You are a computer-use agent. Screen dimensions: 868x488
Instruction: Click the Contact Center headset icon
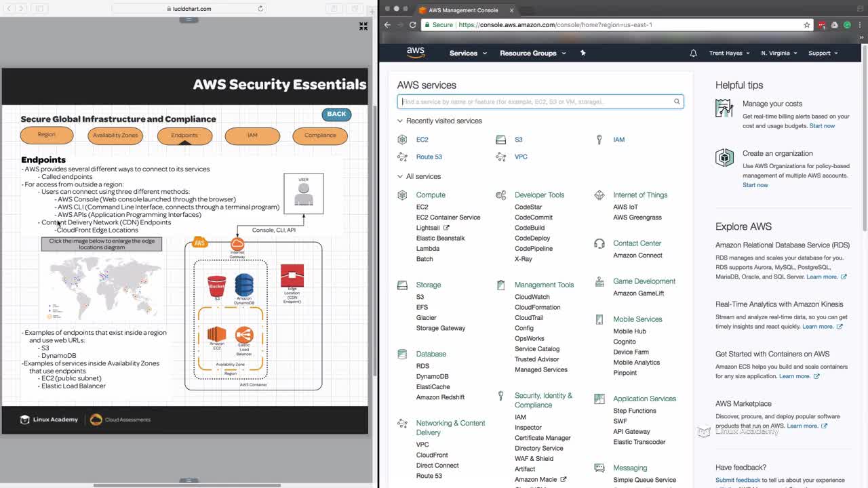[599, 243]
